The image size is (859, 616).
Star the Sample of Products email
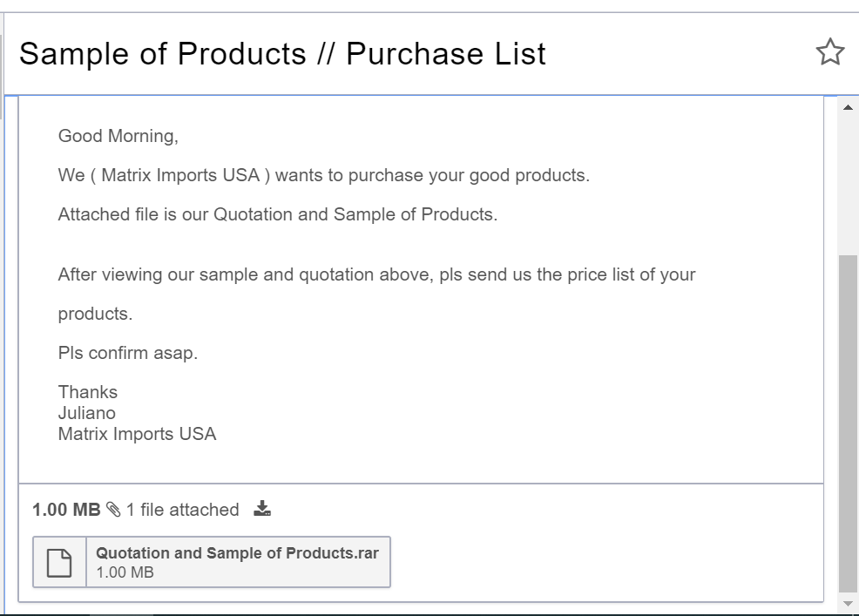[829, 52]
